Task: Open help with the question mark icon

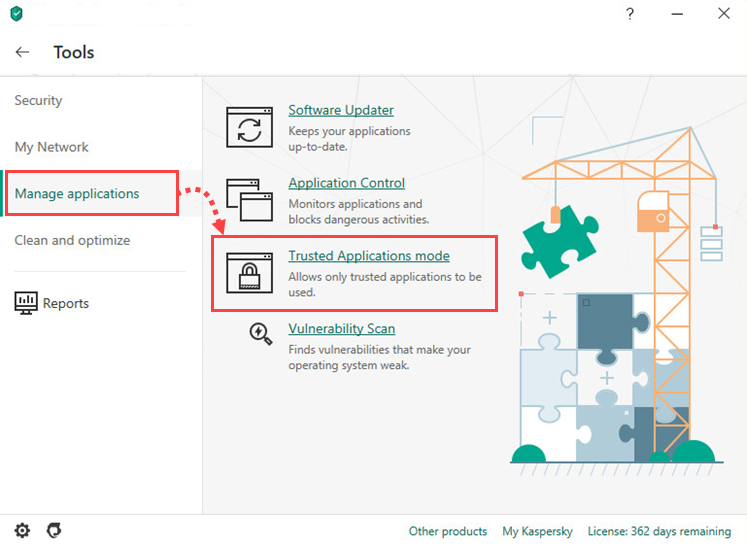Action: click(630, 13)
